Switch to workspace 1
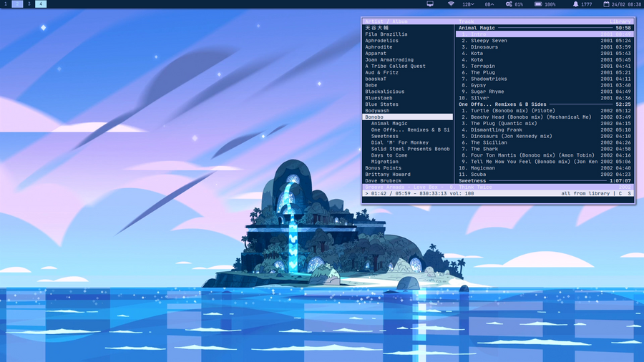 click(x=5, y=4)
